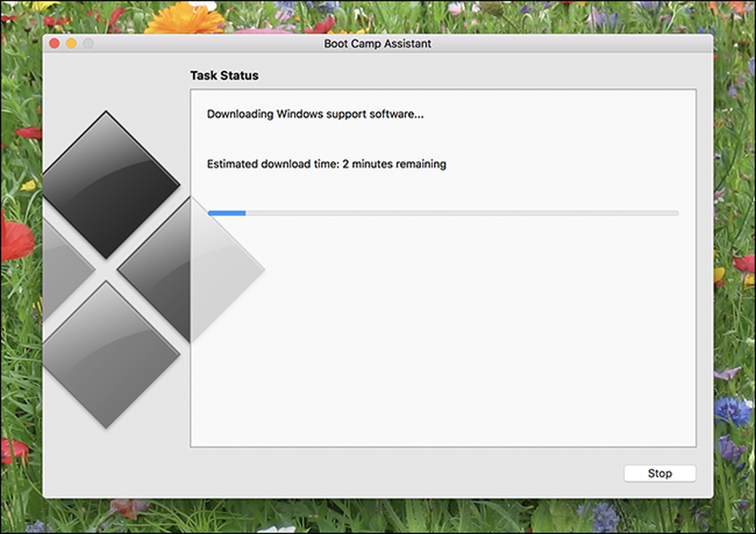Click the Downloading Windows support software message
Screen dimensions: 756x534
315,114
